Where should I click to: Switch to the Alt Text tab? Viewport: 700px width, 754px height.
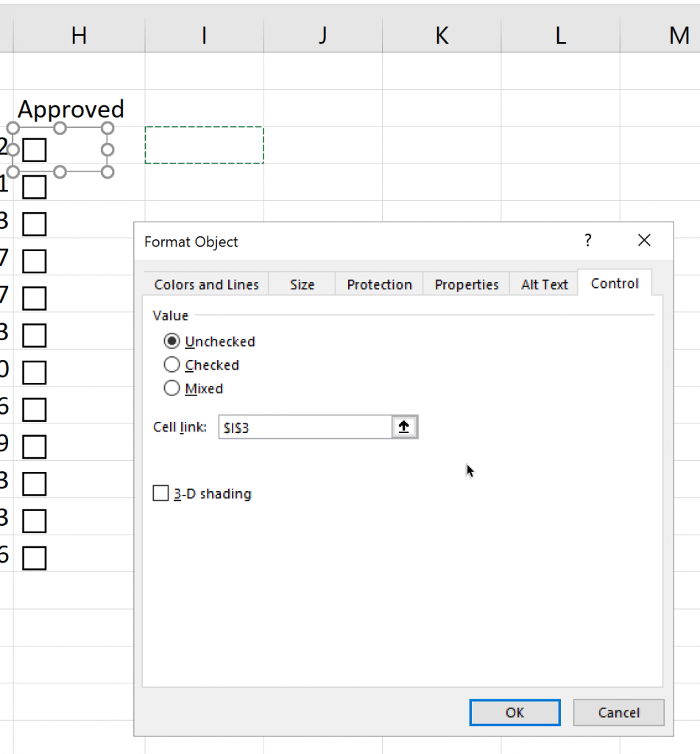(544, 285)
